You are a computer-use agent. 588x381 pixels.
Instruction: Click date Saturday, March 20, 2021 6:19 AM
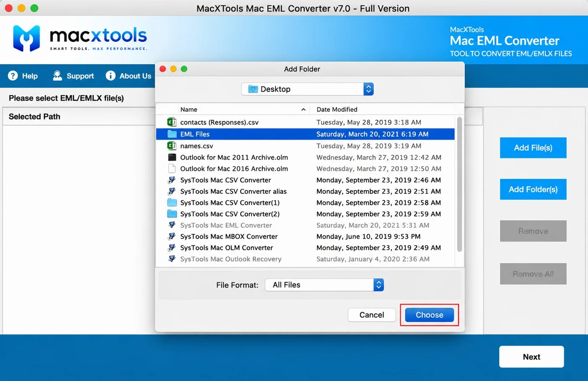(x=373, y=134)
